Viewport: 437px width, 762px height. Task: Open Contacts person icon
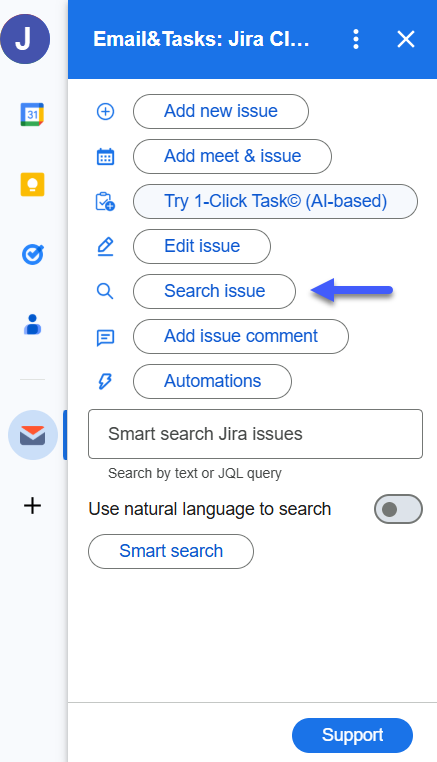coord(33,325)
